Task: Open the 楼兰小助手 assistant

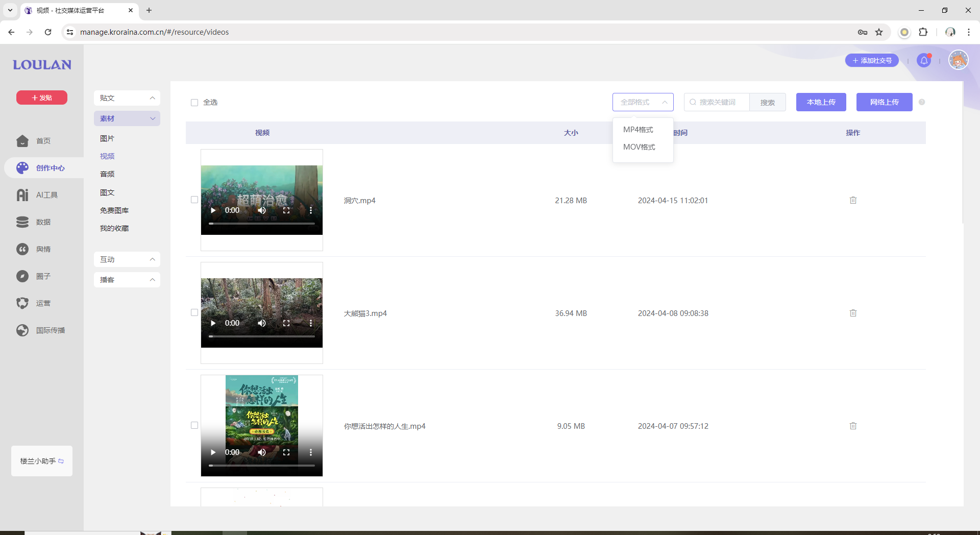Action: 42,461
